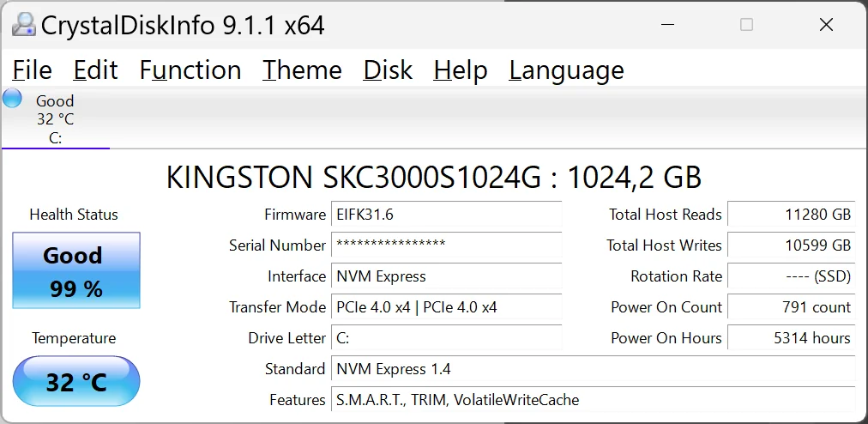Open the Help menu

tap(460, 70)
